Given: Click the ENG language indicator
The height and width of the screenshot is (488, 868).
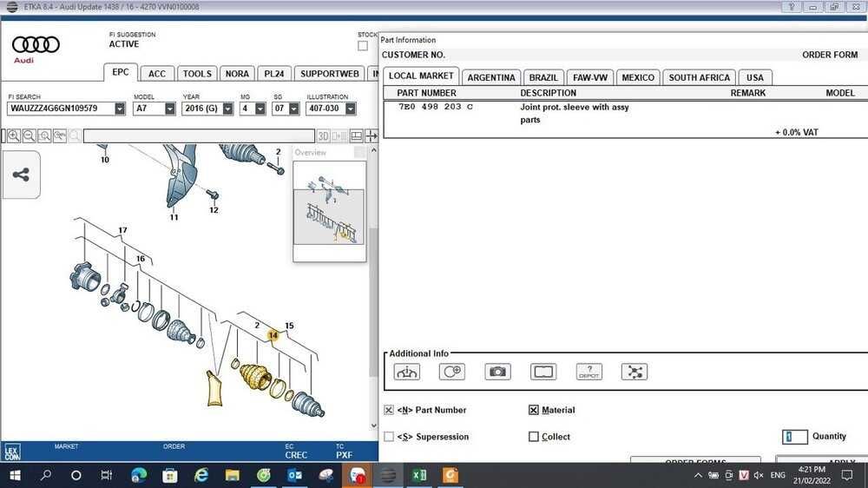Looking at the screenshot, I should (777, 475).
